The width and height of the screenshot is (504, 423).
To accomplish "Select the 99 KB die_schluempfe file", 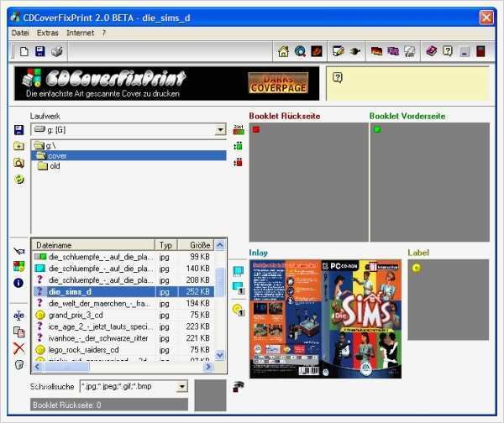I will click(123, 257).
